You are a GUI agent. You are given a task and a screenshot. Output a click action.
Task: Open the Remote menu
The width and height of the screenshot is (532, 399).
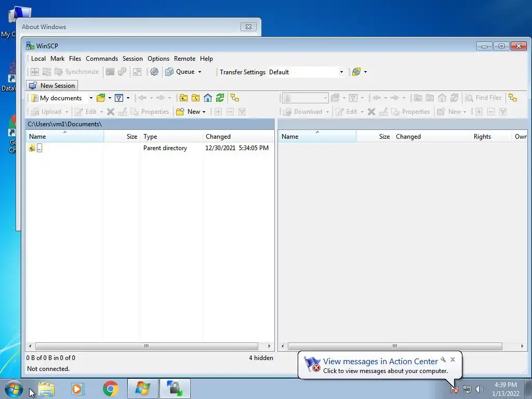184,59
